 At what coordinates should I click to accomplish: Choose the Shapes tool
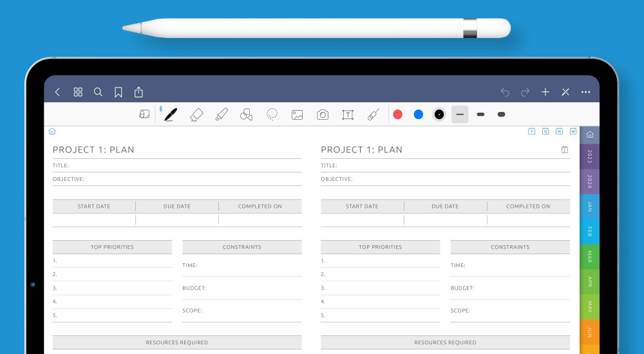246,115
